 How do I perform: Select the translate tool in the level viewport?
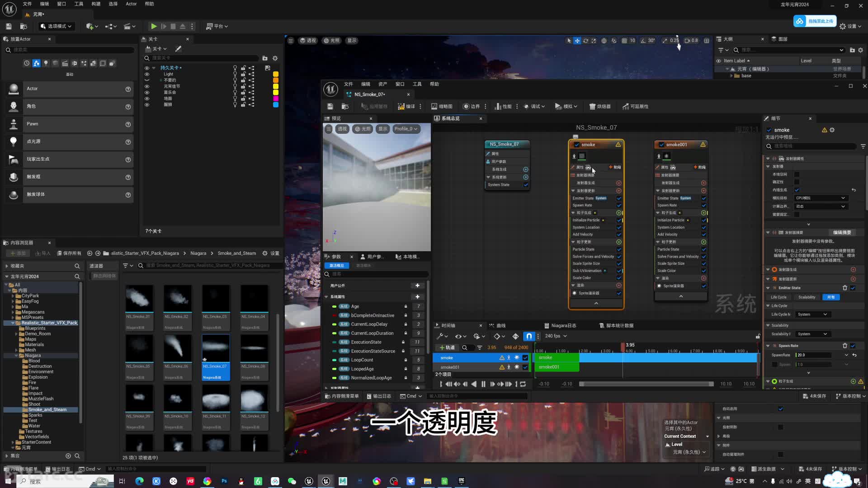tap(577, 41)
